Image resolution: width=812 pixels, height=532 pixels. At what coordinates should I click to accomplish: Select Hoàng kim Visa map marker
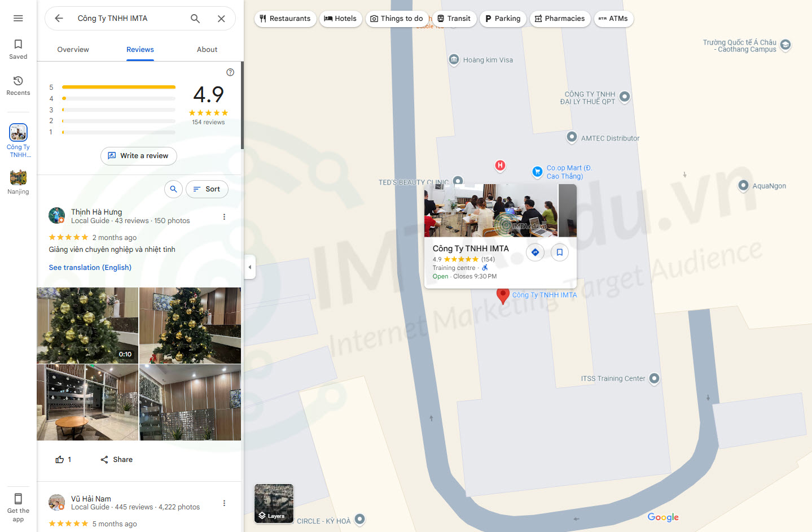click(x=454, y=60)
